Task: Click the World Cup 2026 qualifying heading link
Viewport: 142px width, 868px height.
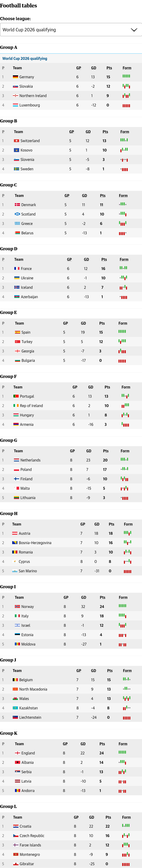Action: (25, 58)
